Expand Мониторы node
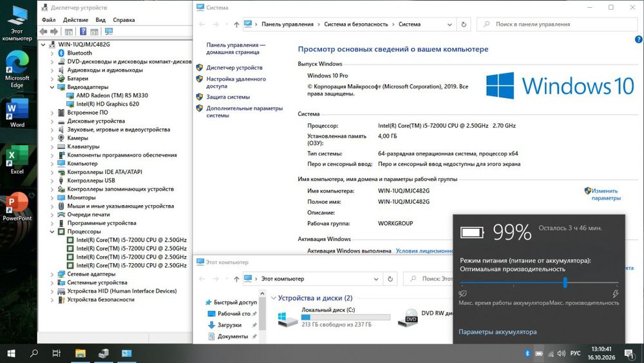 click(52, 198)
